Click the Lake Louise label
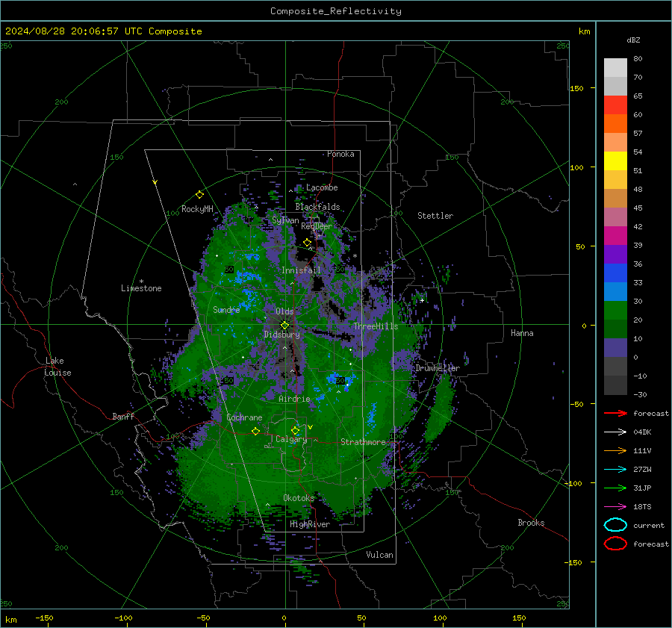Viewport: 672px width, 628px height. click(x=57, y=367)
